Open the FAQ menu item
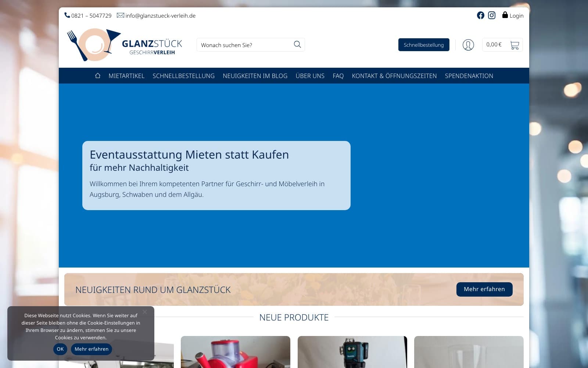The width and height of the screenshot is (588, 368). click(x=338, y=76)
